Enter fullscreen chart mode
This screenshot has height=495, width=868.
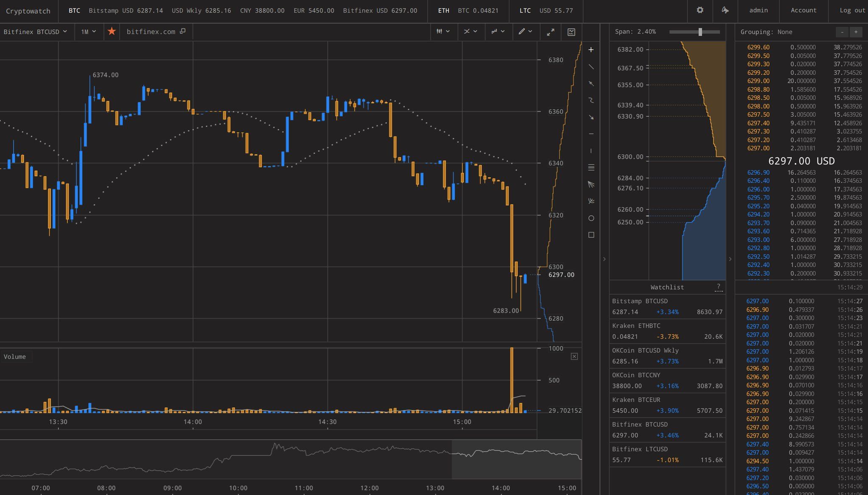(551, 32)
